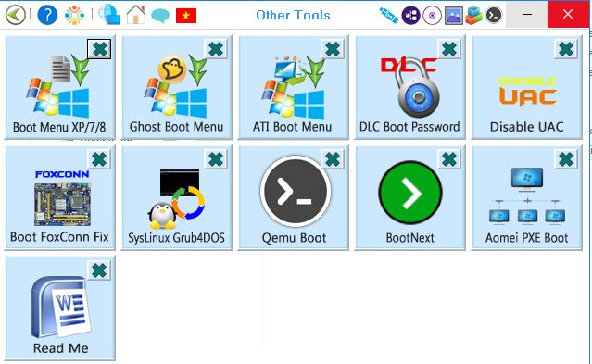This screenshot has width=592, height=364.
Task: Open BootNext green arrow tool
Action: [x=410, y=197]
